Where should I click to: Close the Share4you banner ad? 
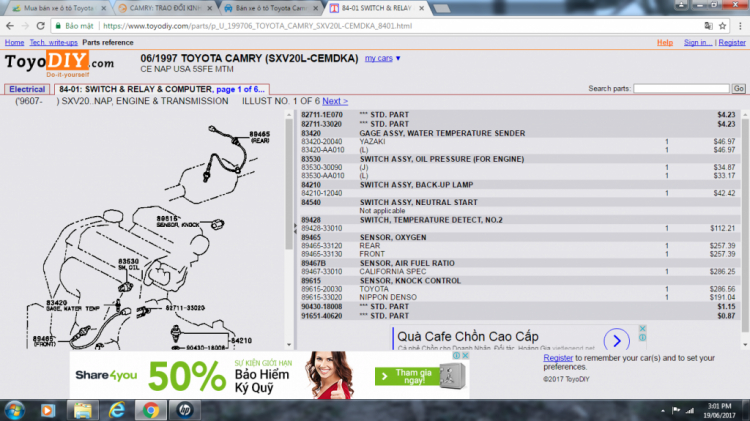465,355
